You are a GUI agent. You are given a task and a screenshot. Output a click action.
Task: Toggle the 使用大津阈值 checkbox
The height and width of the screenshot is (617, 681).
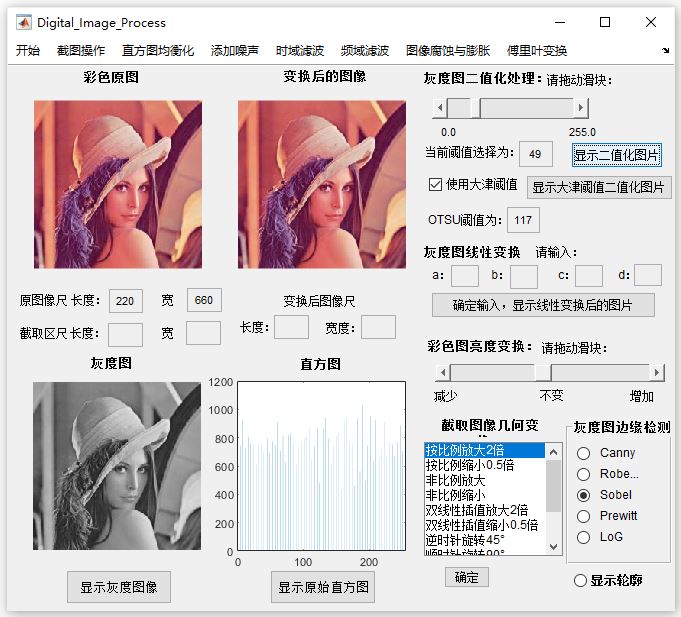click(x=473, y=185)
